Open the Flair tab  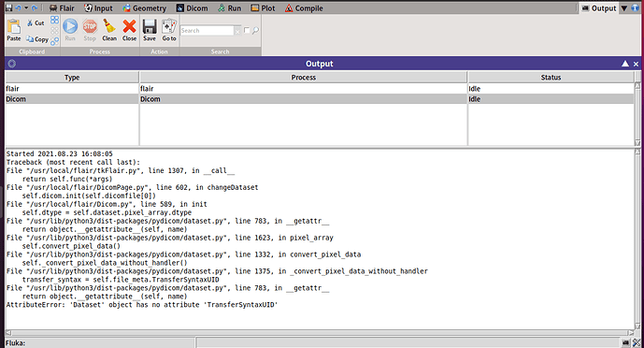click(x=62, y=8)
